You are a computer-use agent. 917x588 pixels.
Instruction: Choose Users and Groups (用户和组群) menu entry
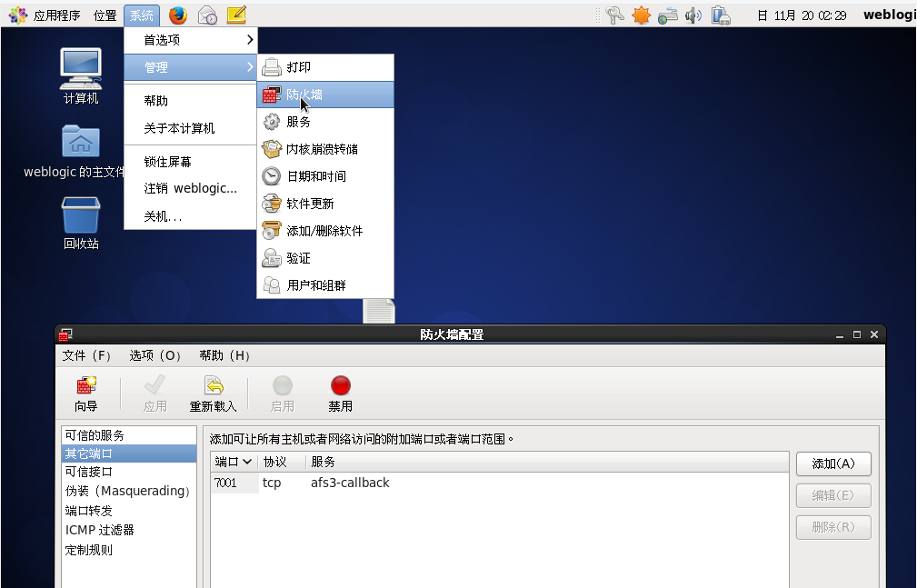[316, 285]
